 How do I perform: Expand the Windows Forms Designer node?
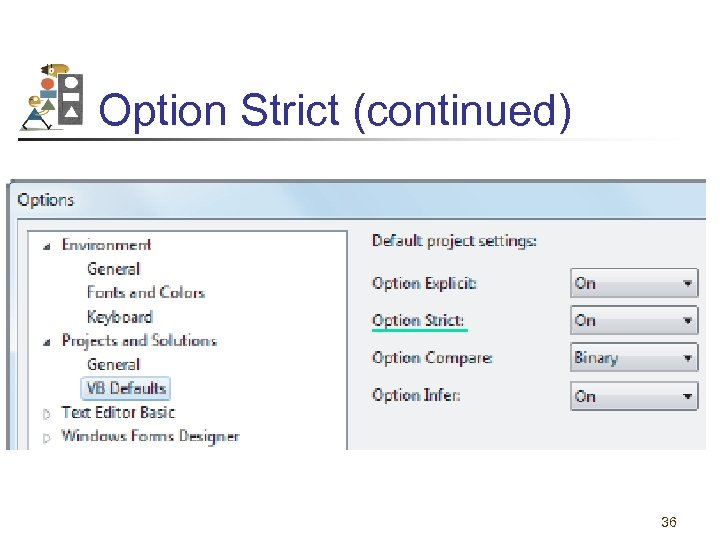click(47, 437)
